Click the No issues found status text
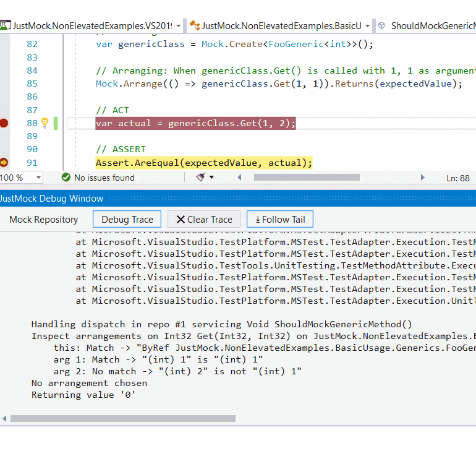Viewport: 476px width, 464px height. (104, 178)
